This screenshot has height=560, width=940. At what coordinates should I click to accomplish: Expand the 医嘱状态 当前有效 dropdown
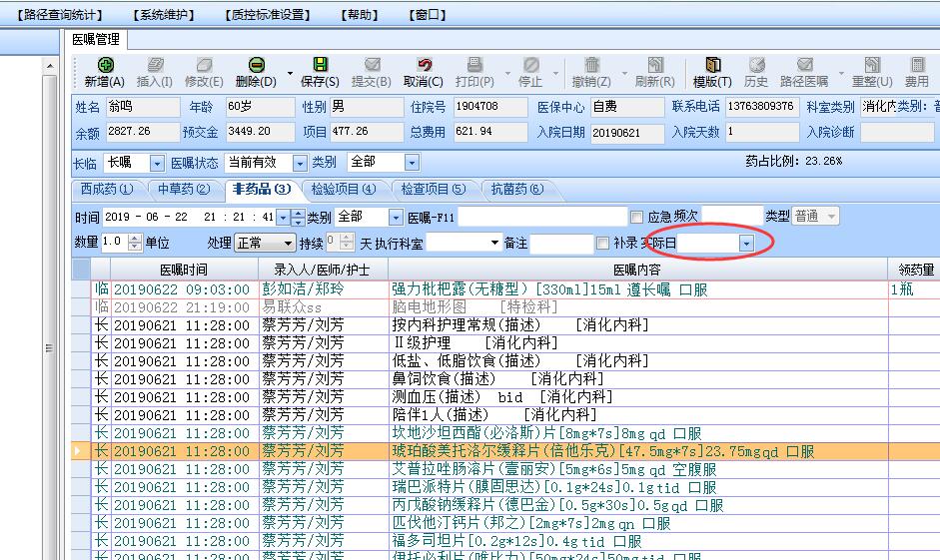[299, 163]
